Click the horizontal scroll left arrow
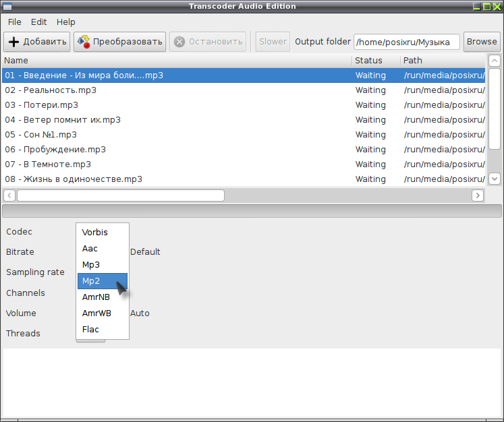The image size is (504, 422). [9, 195]
